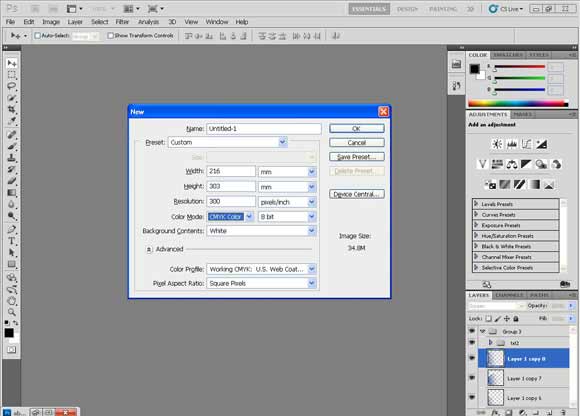The width and height of the screenshot is (580, 416).
Task: Choose the Rectangular Marquee tool
Action: [x=11, y=75]
